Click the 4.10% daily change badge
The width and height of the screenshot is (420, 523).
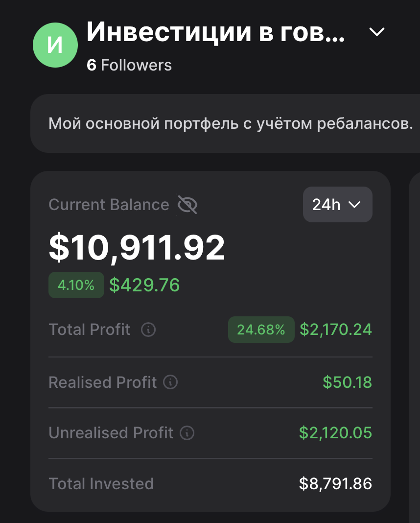[76, 285]
